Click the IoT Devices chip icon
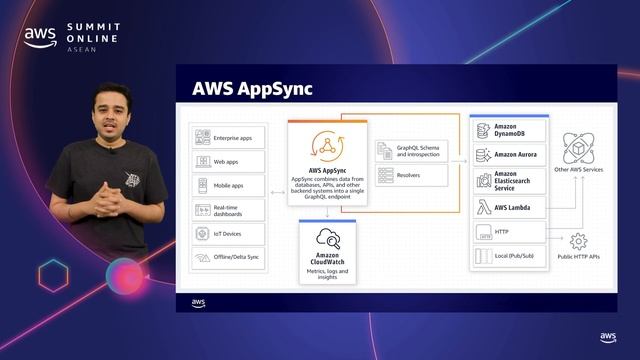The image size is (640, 360). pos(202,234)
